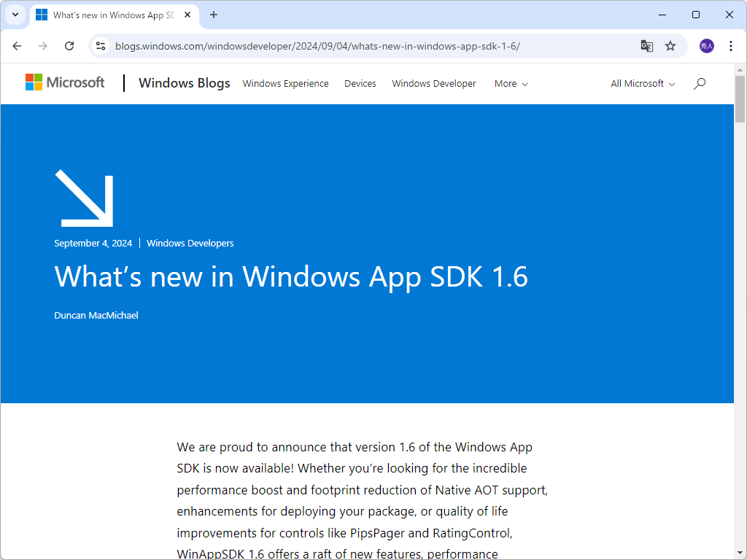Click the address bar URL

click(317, 46)
